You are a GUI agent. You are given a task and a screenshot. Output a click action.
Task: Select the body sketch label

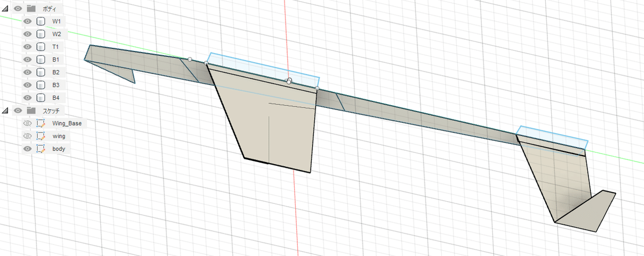coord(59,149)
